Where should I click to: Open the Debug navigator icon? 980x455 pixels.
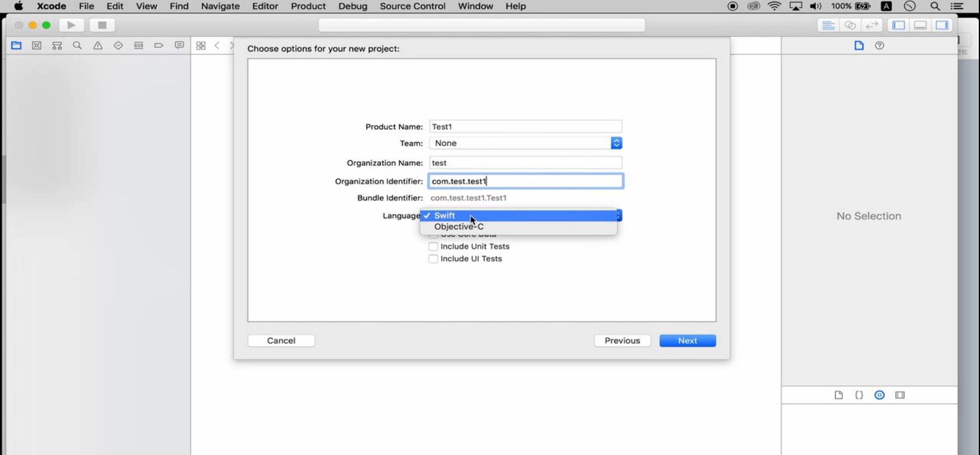pyautogui.click(x=138, y=45)
